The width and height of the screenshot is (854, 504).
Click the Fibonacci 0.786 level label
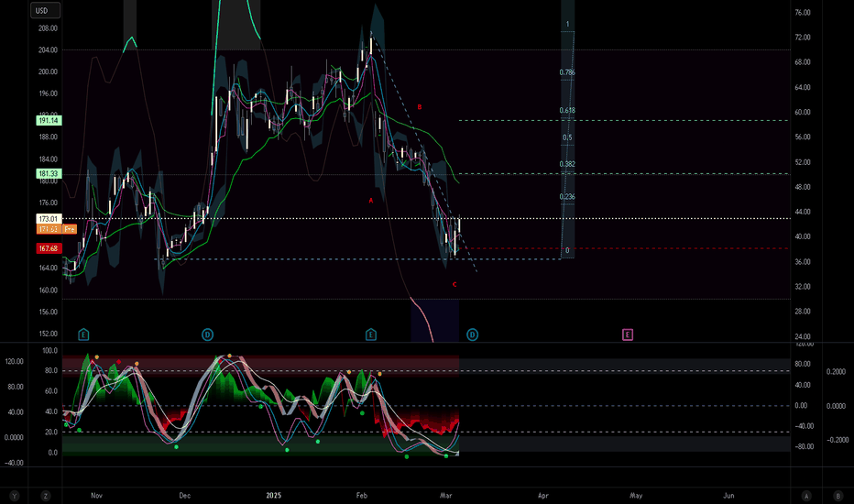(x=567, y=72)
